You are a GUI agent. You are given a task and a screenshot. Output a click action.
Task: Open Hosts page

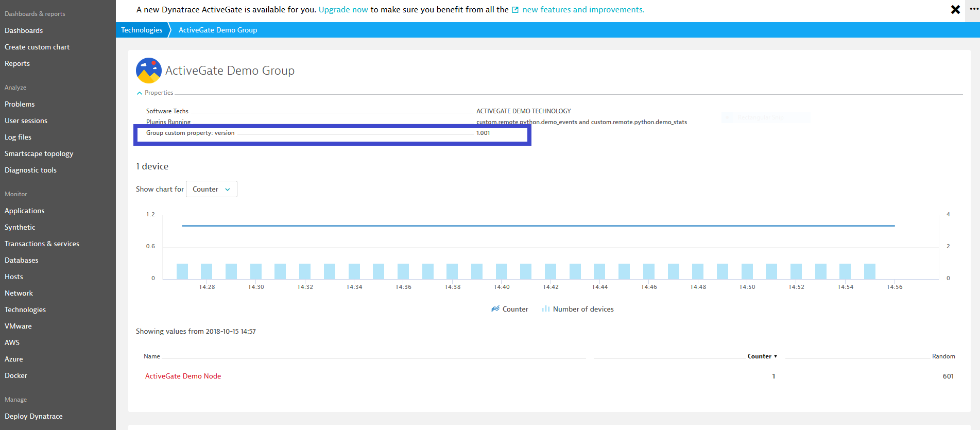click(14, 277)
